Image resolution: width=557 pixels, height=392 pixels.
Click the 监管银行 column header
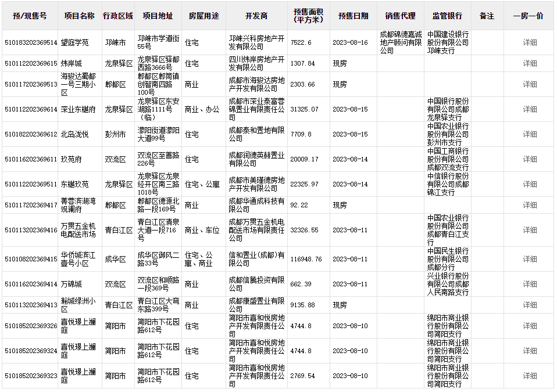pos(447,16)
